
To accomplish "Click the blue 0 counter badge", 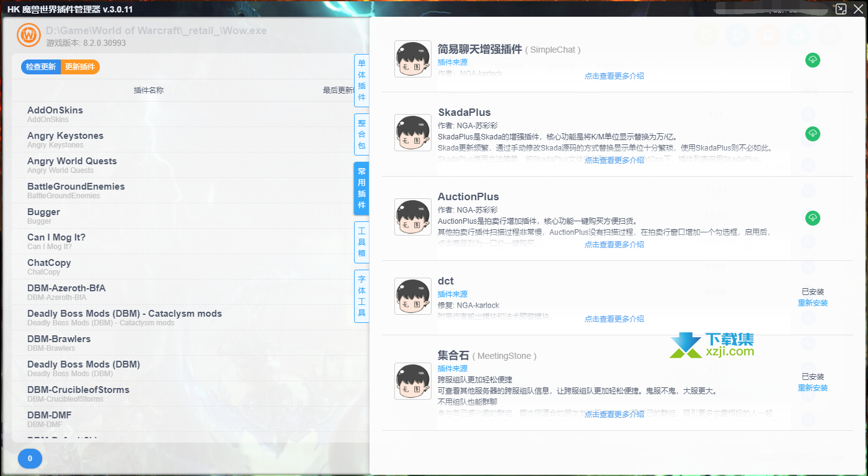I will tap(30, 459).
